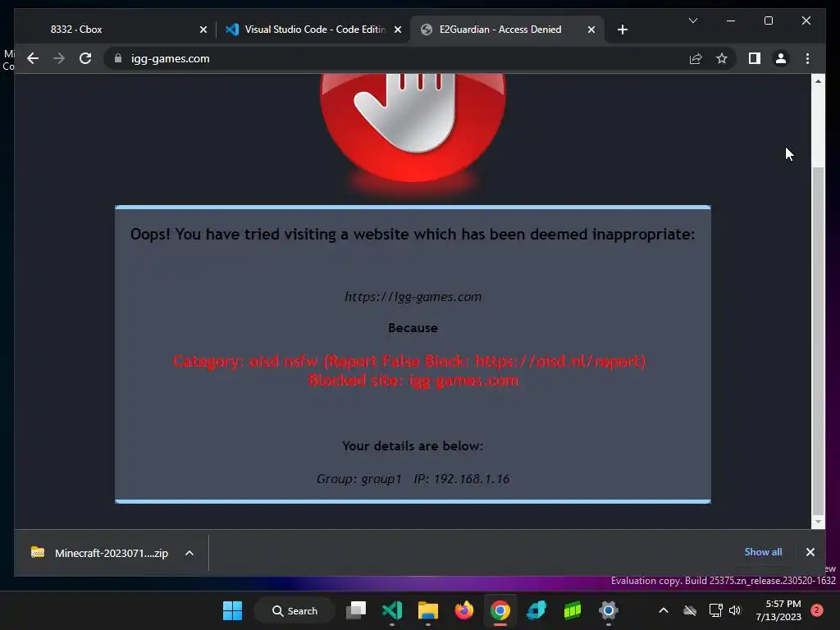Share this page via the share icon
Image resolution: width=840 pixels, height=630 pixels.
(x=696, y=58)
